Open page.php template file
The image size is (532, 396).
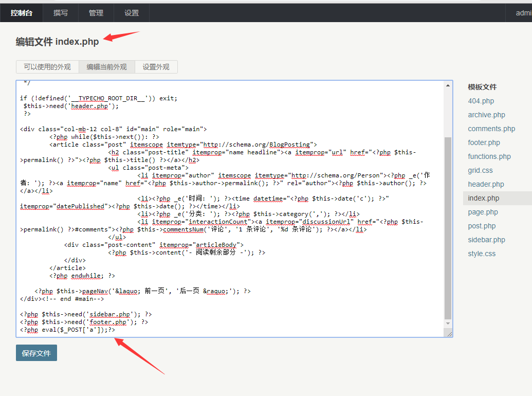(483, 212)
